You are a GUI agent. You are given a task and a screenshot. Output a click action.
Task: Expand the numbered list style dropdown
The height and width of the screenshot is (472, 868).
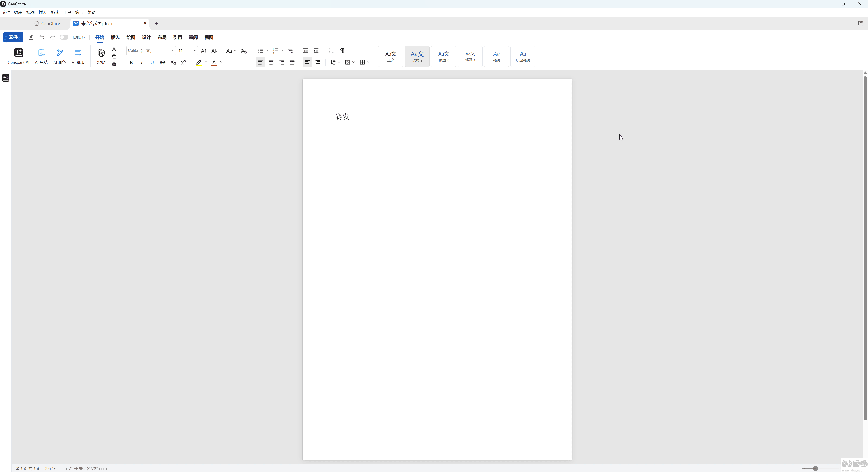[282, 51]
